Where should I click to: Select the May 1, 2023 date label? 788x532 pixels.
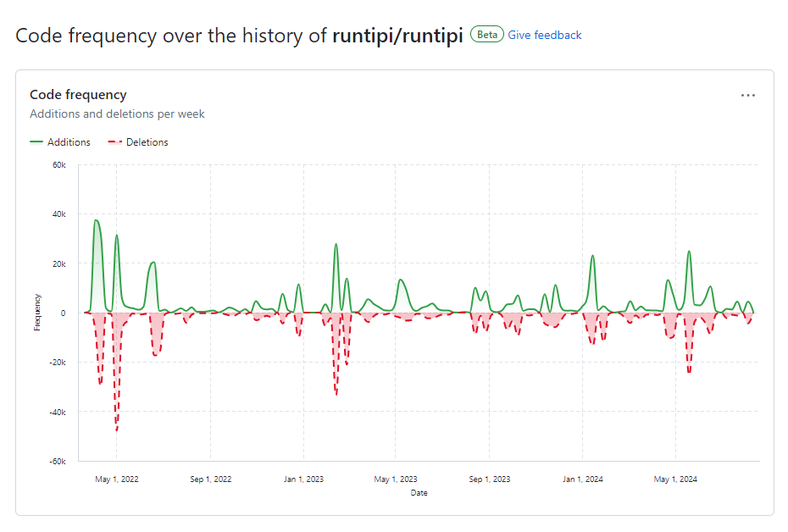[x=396, y=479]
